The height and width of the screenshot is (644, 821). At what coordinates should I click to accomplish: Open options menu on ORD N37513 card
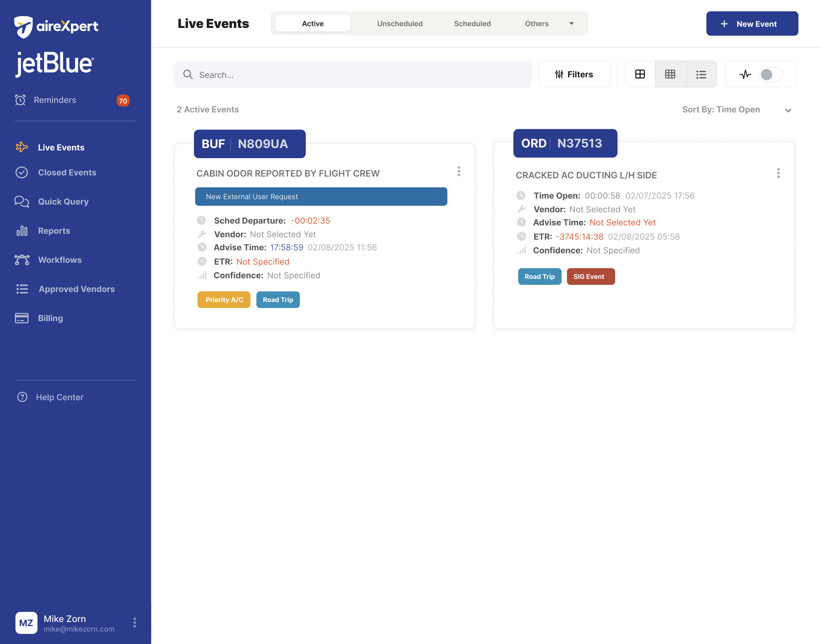pos(778,173)
